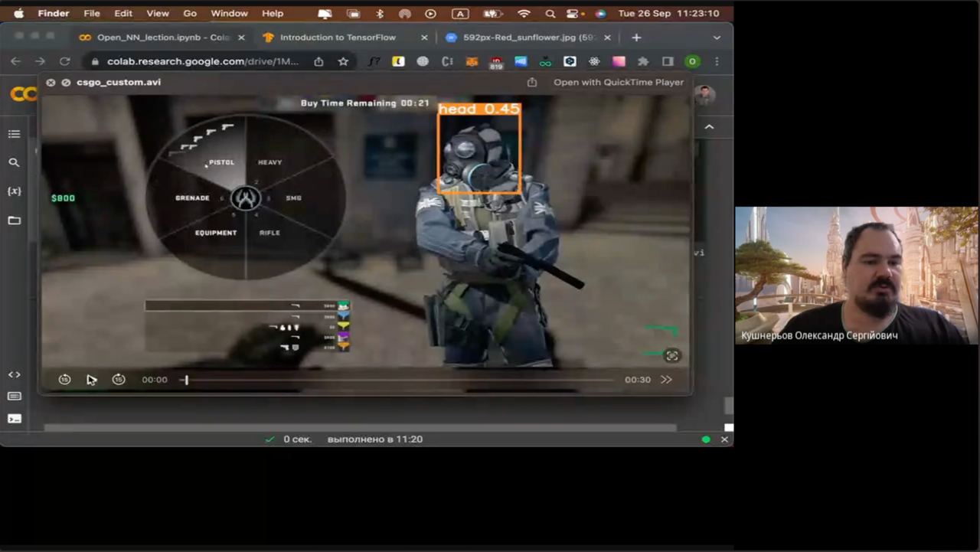The height and width of the screenshot is (552, 980).
Task: Click the battery status icon
Action: pyautogui.click(x=492, y=14)
